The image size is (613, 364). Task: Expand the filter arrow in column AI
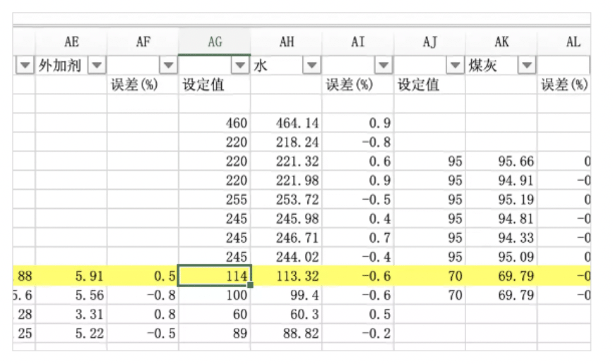tap(383, 66)
